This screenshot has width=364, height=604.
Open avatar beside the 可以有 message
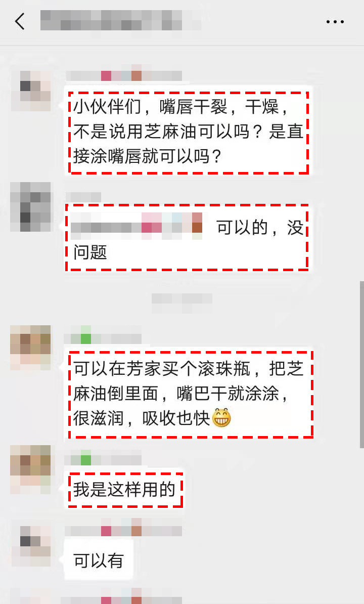coord(31,546)
